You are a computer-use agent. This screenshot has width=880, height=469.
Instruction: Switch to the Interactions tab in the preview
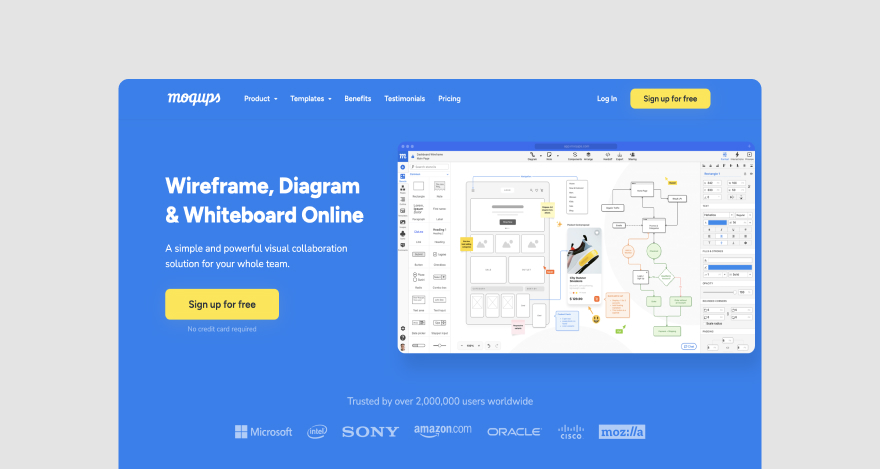click(737, 156)
